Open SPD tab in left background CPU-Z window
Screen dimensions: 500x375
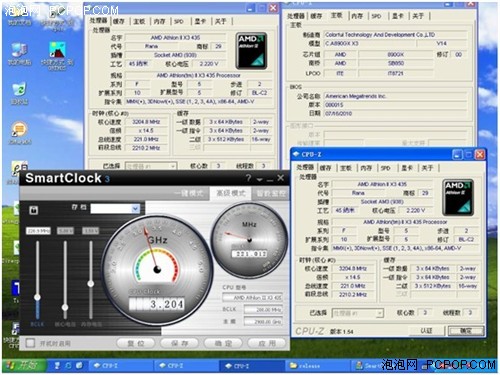[x=179, y=21]
